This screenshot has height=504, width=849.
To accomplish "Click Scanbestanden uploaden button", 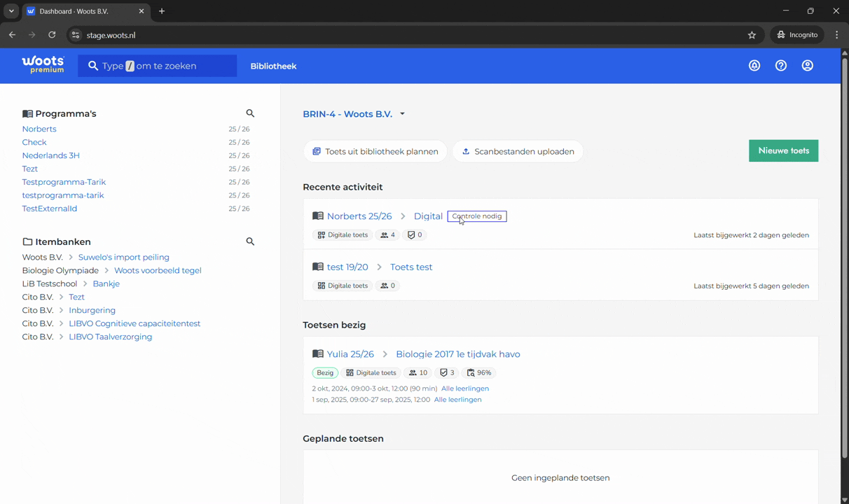I will [518, 151].
